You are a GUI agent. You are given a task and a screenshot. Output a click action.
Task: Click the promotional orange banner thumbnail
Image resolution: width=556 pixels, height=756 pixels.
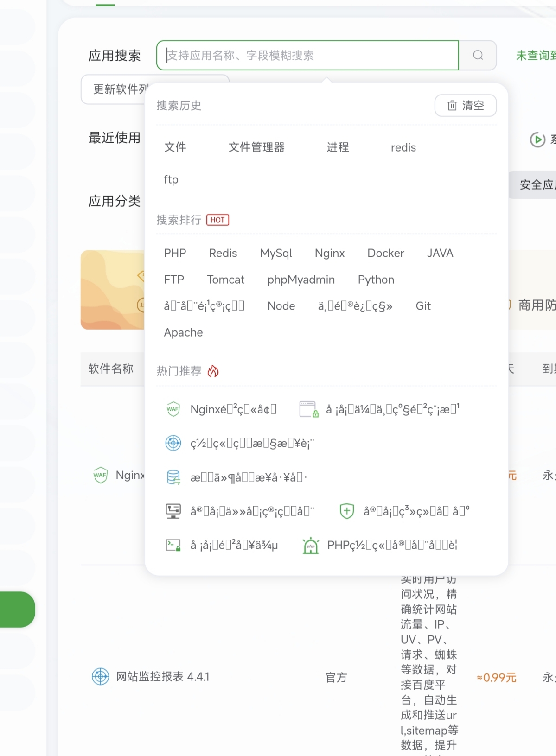click(x=113, y=290)
